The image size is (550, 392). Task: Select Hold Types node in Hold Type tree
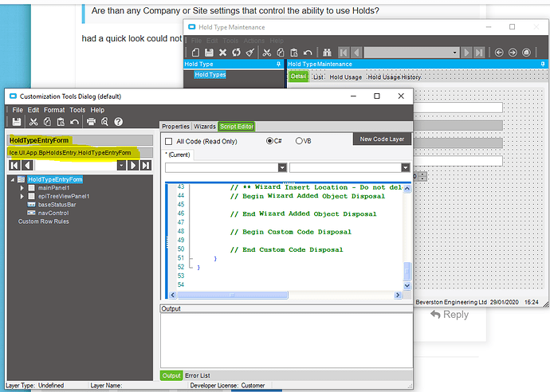210,75
